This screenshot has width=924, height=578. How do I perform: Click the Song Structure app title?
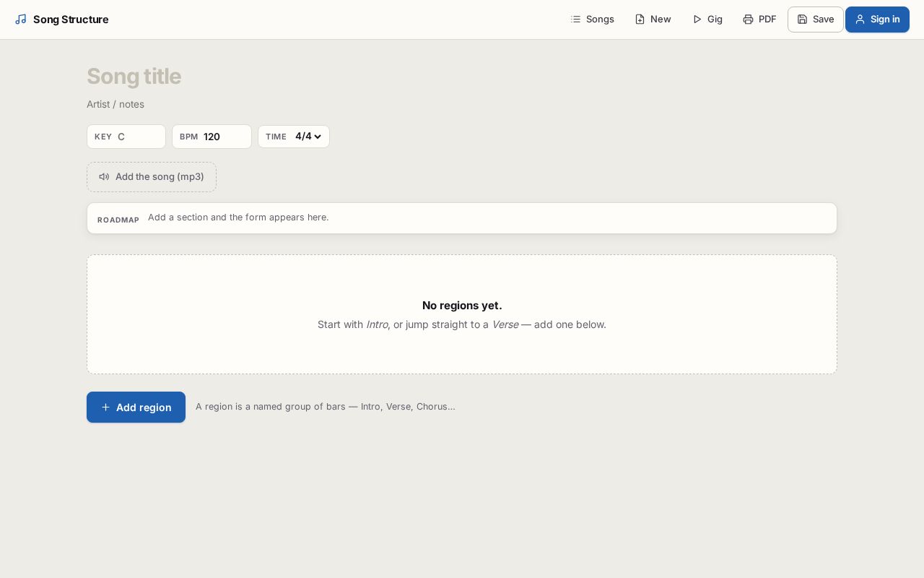71,20
